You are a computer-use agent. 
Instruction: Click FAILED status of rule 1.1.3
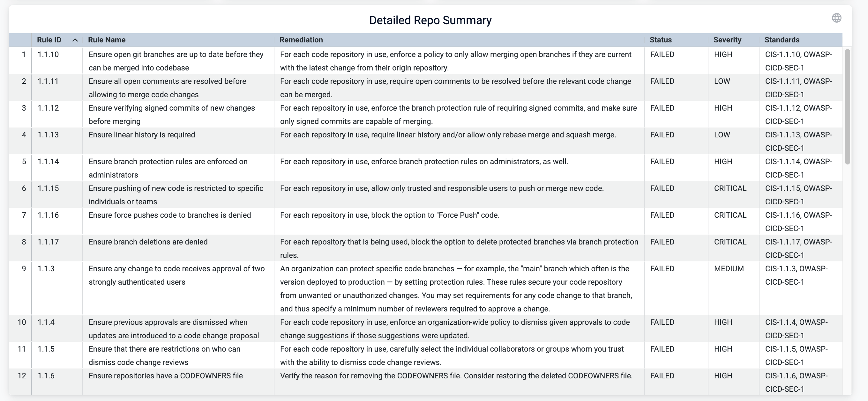[662, 269]
